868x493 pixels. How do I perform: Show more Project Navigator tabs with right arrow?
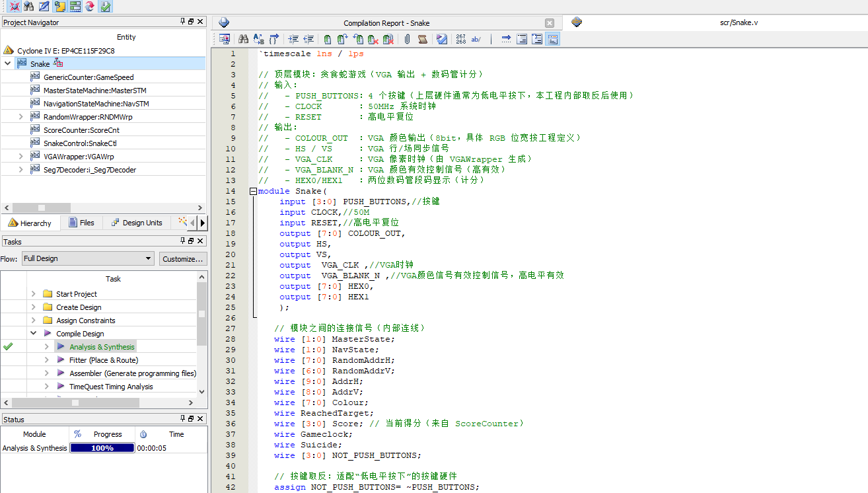click(x=202, y=223)
